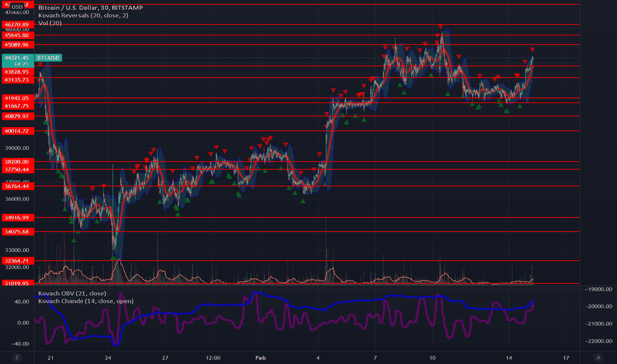Click the 45089.96 price level label

(x=18, y=45)
